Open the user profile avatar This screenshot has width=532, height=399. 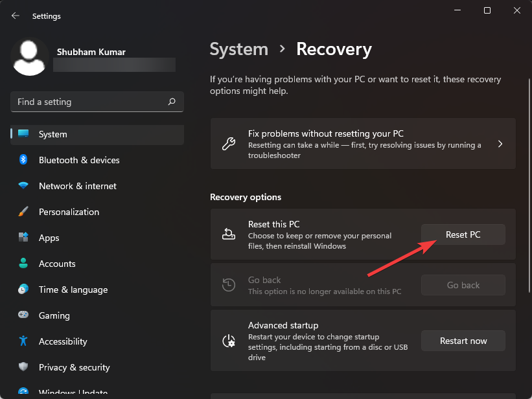[x=30, y=56]
